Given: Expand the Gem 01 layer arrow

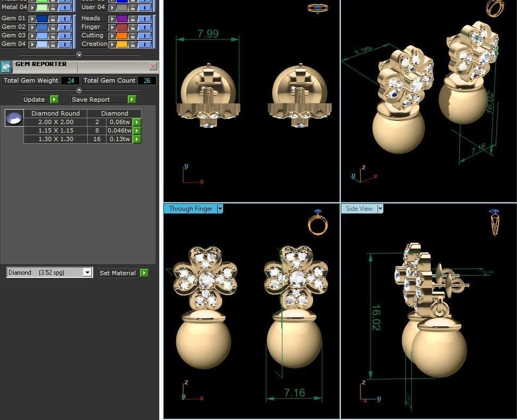Looking at the screenshot, I should pyautogui.click(x=32, y=19).
